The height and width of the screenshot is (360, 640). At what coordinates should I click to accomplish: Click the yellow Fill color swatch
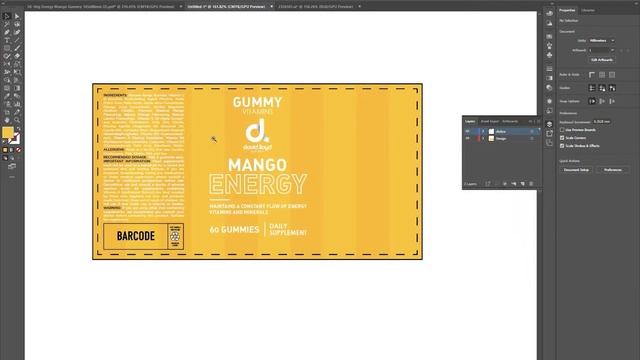pos(7,132)
